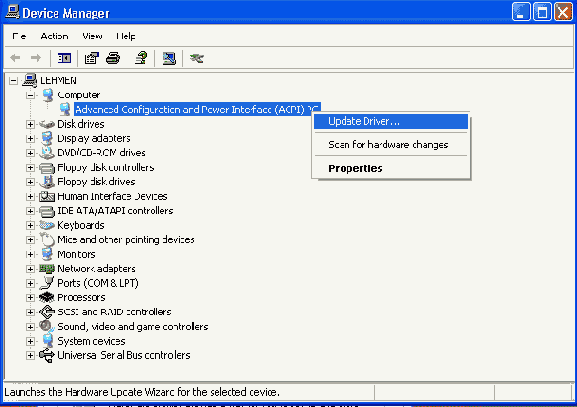The image size is (577, 407).
Task: Expand Universal Serial Bus controllers category
Action: [31, 355]
